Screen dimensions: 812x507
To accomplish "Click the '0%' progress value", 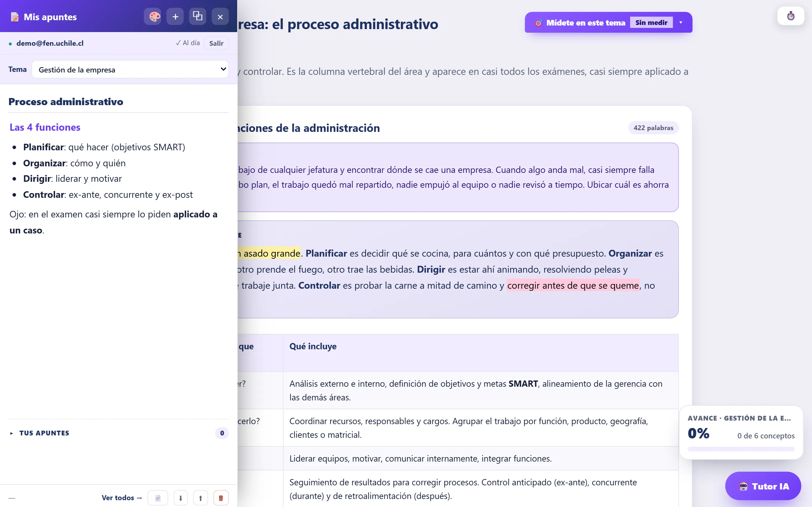I will click(698, 433).
